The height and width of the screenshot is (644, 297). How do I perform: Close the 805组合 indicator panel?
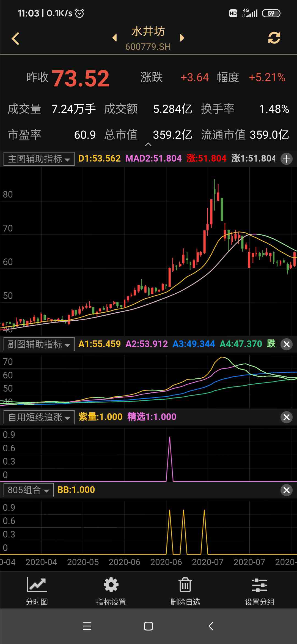point(287,490)
